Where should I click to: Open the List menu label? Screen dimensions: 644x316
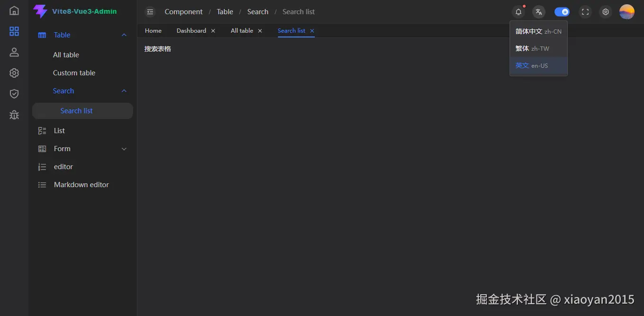click(59, 131)
